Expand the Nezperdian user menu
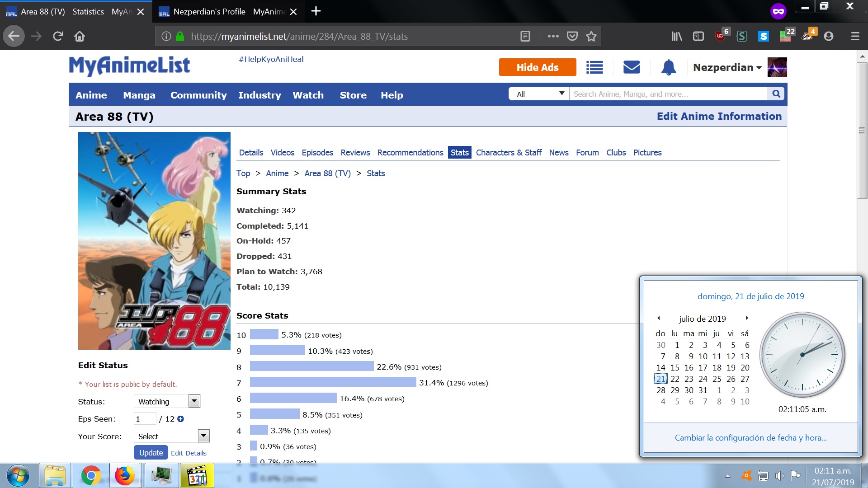868x488 pixels. coord(727,67)
